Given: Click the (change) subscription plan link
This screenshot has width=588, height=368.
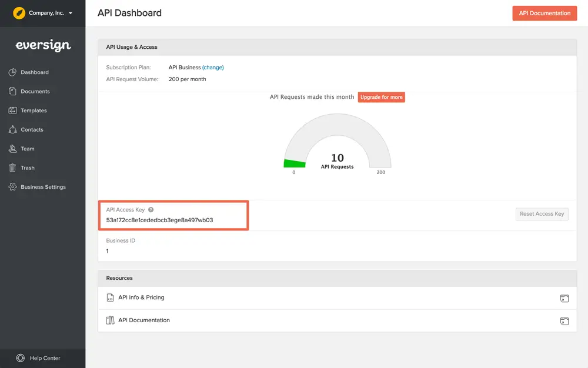Looking at the screenshot, I should [x=213, y=68].
